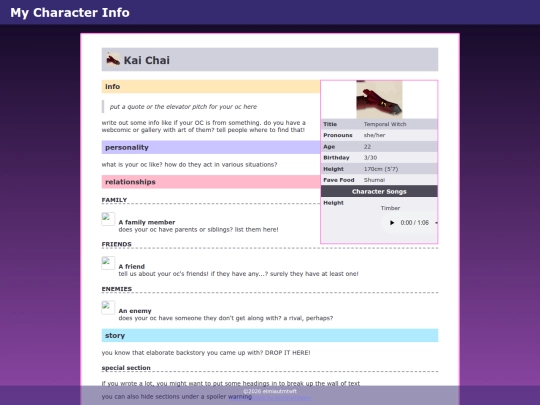This screenshot has width=540, height=405.
Task: Click the Kai Chai name heading
Action: (147, 60)
